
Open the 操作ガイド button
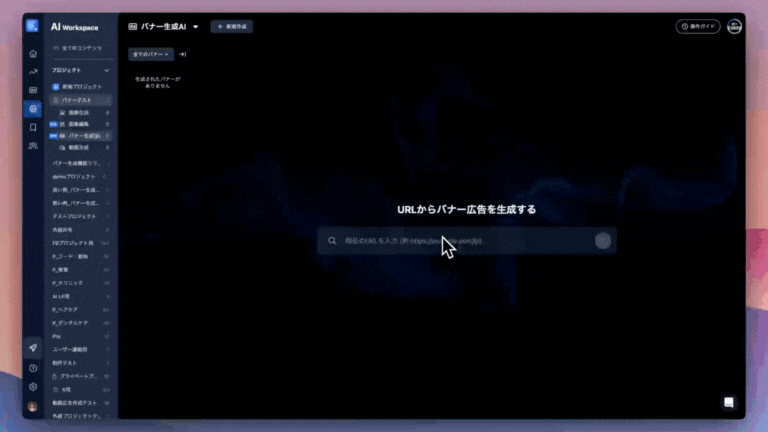[x=698, y=27]
